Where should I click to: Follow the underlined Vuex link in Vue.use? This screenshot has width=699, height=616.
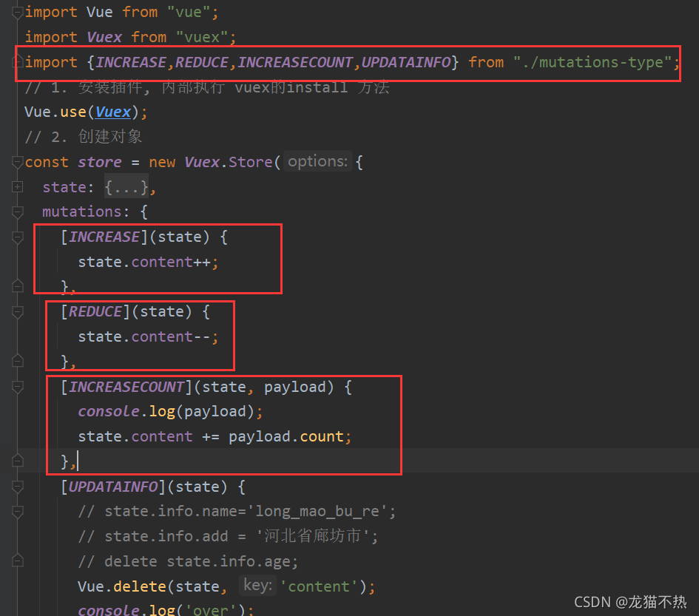112,112
